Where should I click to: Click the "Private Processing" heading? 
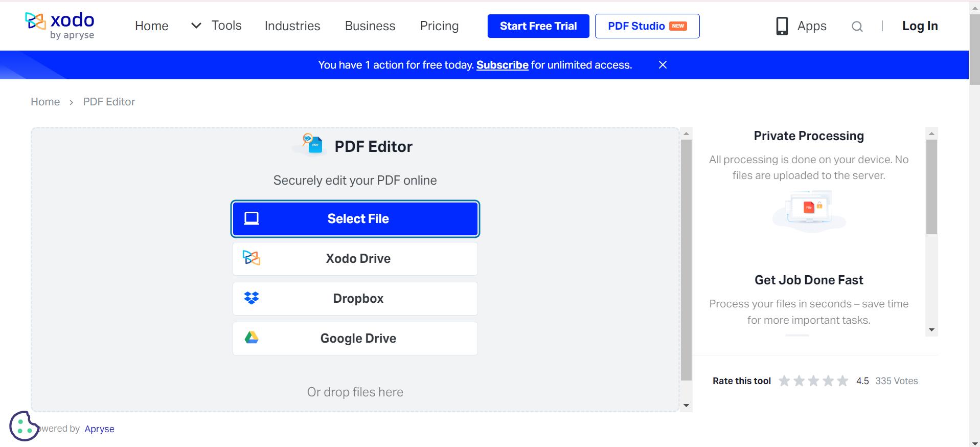(809, 136)
